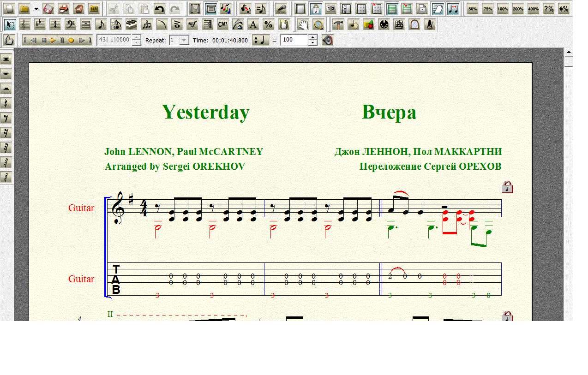
Task: Toggle the staff lock icon in toolbar
Action: pyautogui.click(x=316, y=8)
